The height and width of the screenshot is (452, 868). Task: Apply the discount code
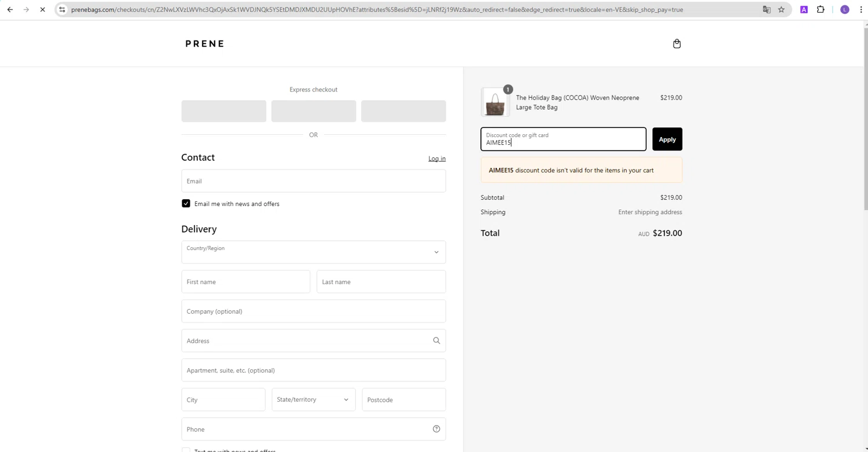point(667,139)
